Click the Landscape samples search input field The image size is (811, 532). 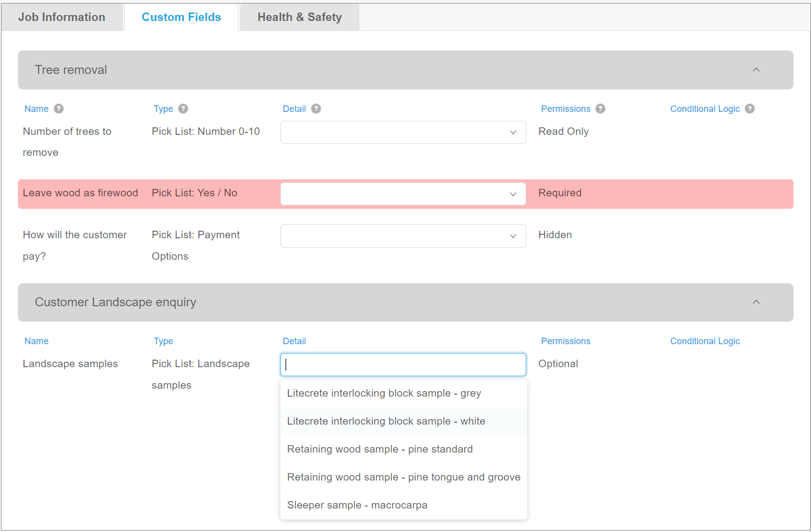[403, 364]
